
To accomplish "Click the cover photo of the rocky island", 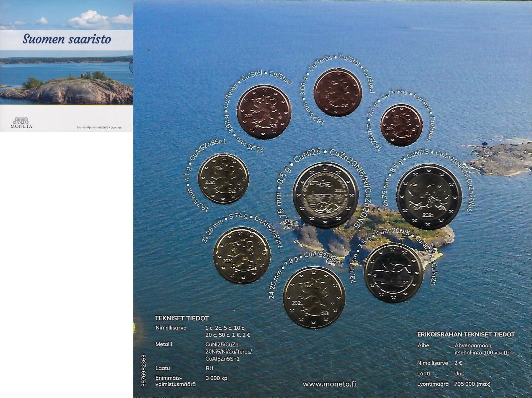I will pyautogui.click(x=66, y=77).
